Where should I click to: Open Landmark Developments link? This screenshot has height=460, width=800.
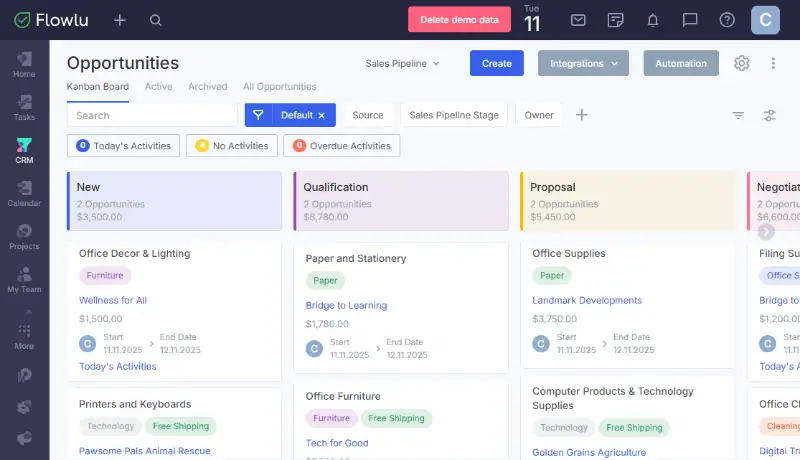click(x=587, y=300)
